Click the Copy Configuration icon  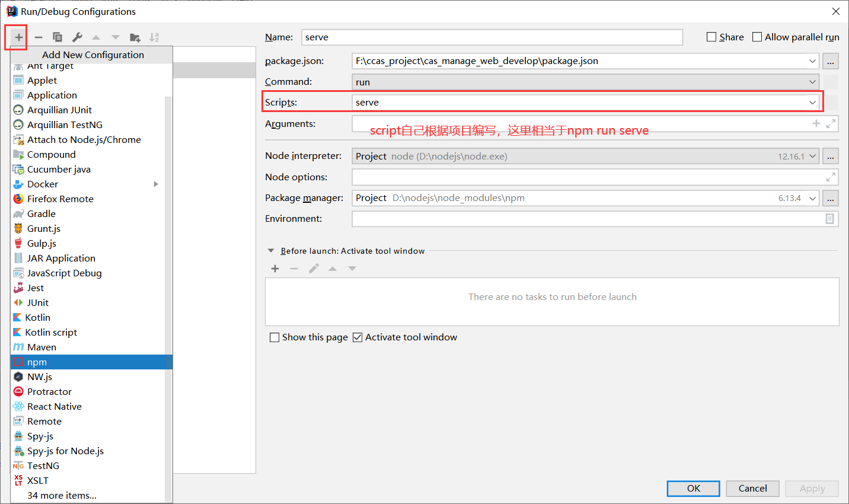58,37
